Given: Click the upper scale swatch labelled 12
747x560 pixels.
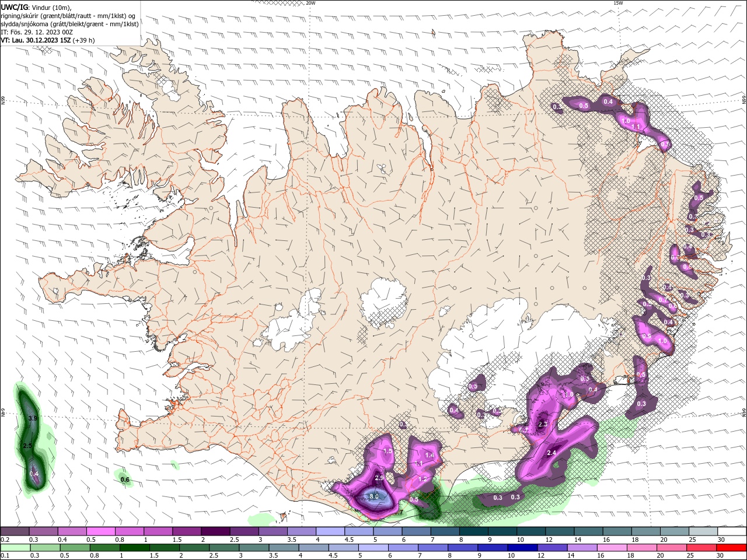Looking at the screenshot, I should (560, 531).
